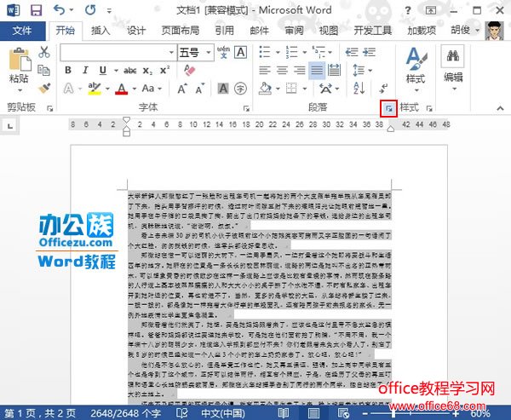Click the word count 2648/2648 个字
511x420 pixels.
pos(126,413)
